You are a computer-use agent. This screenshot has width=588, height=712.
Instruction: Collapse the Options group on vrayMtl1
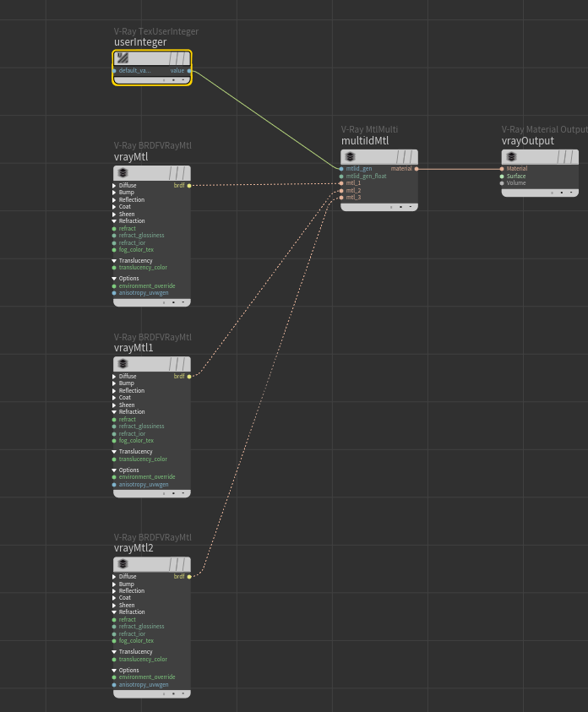click(114, 470)
